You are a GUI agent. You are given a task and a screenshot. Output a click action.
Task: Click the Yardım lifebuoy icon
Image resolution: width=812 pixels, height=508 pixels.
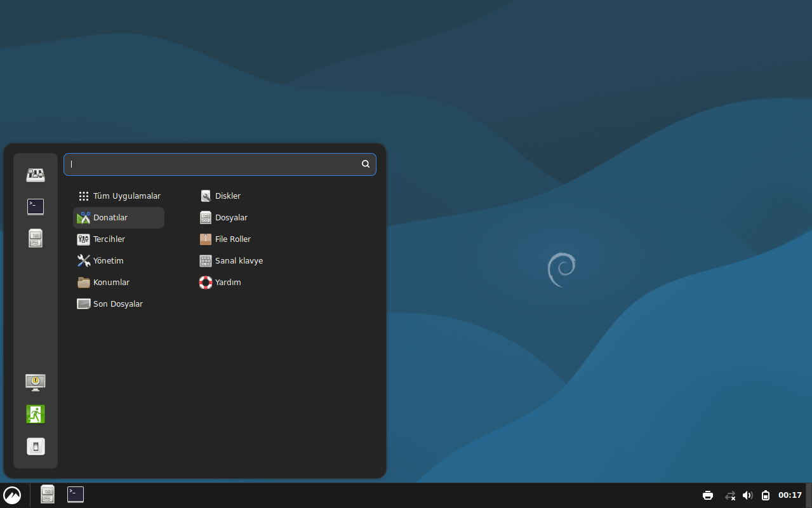206,283
